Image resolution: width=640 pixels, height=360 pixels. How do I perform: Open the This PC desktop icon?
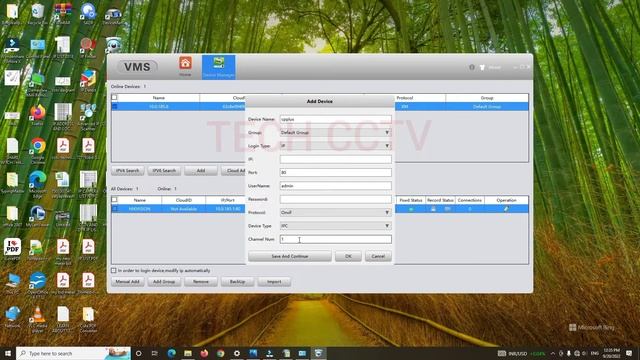click(x=12, y=283)
